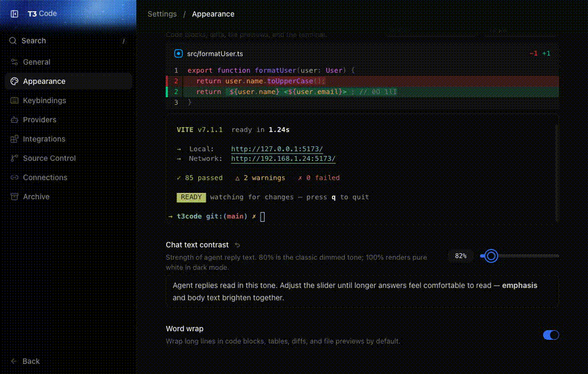Open Connections settings section

point(68,178)
